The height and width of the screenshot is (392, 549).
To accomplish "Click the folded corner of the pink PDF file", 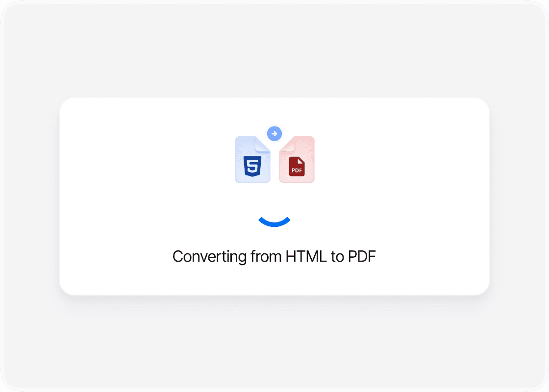I will click(286, 144).
